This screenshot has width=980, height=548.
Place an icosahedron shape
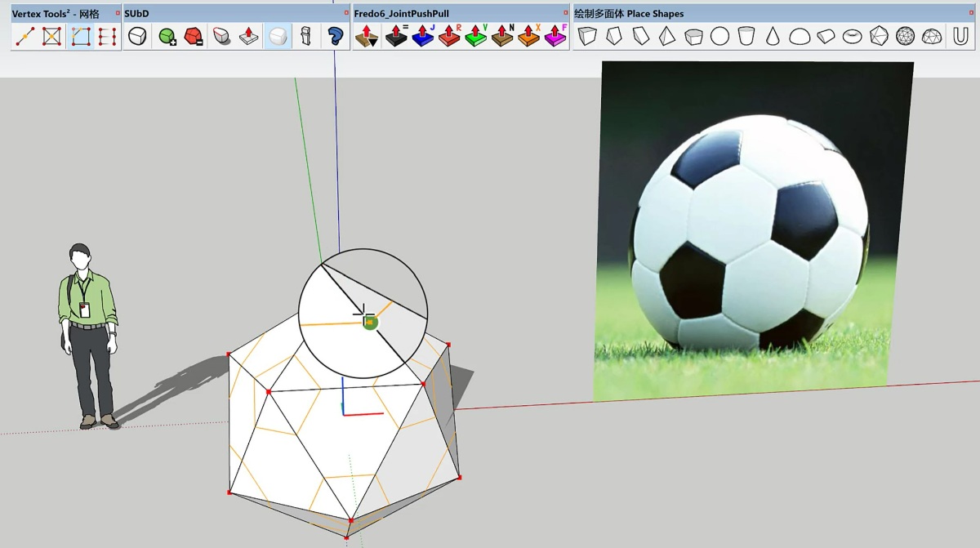point(879,36)
